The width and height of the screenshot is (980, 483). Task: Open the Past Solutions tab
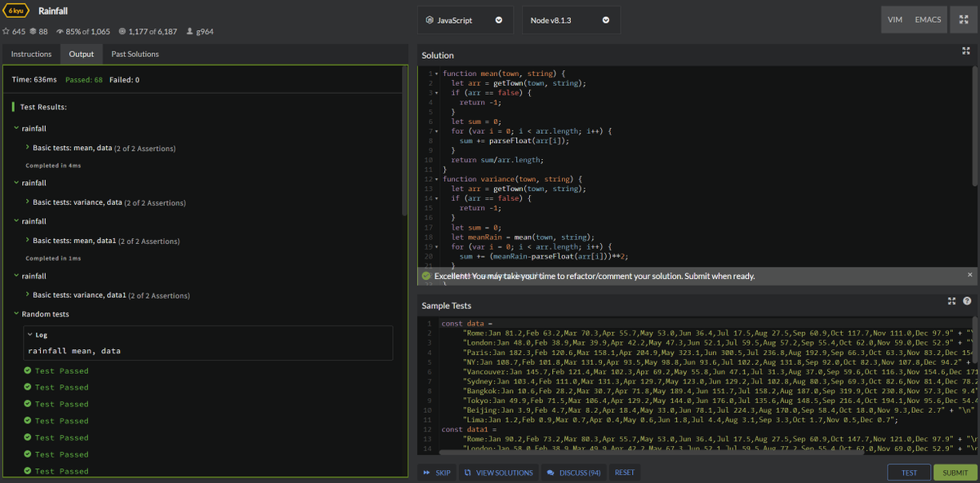click(136, 54)
